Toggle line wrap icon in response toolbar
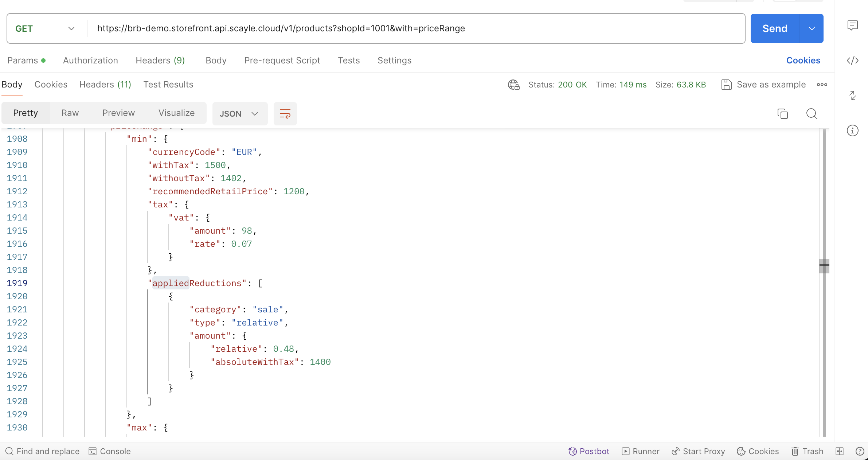The height and width of the screenshot is (460, 868). coord(285,114)
